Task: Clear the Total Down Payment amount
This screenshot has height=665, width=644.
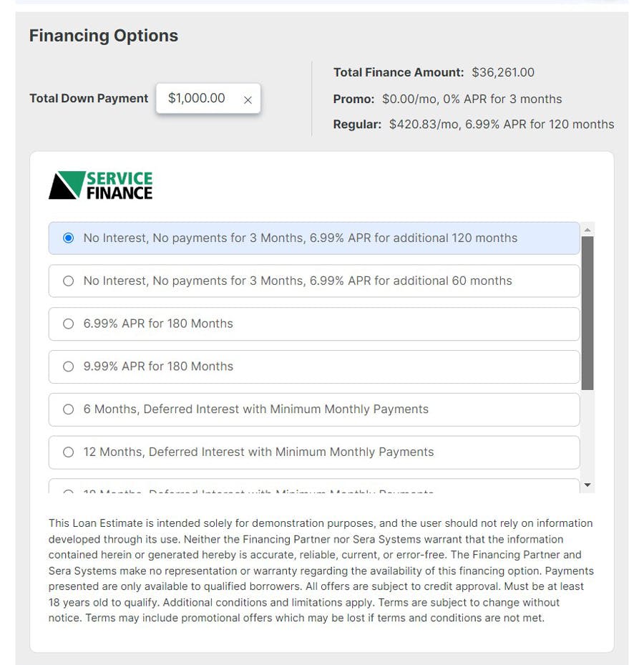Action: click(248, 100)
